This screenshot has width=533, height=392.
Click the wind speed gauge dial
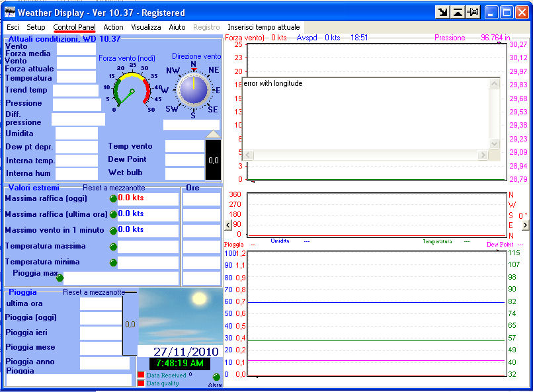(132, 89)
